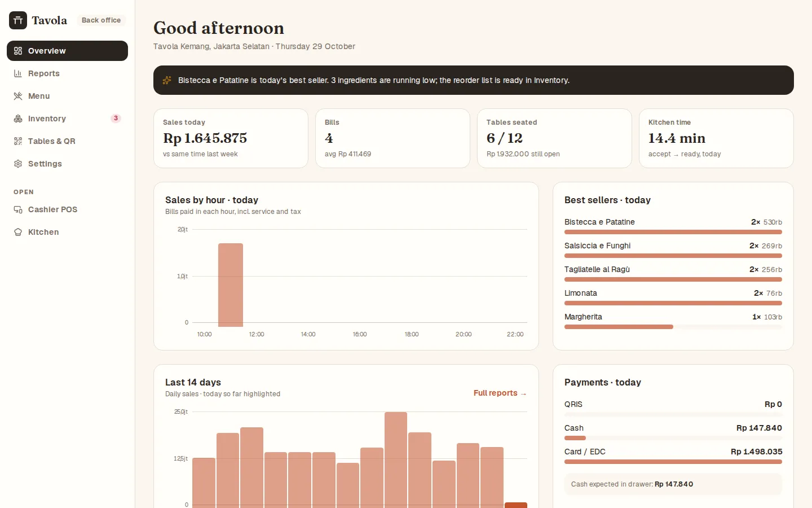Click the Tavola Kemang location and date line
This screenshot has height=508, width=812.
(254, 46)
